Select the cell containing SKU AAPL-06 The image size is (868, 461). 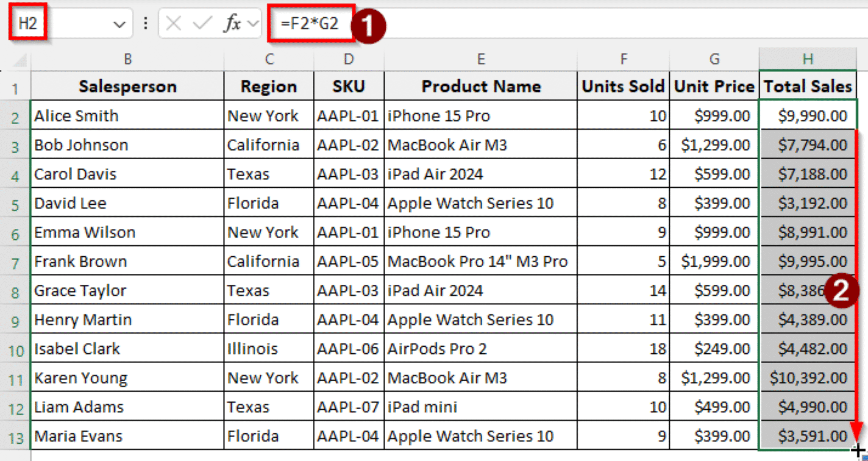point(348,348)
